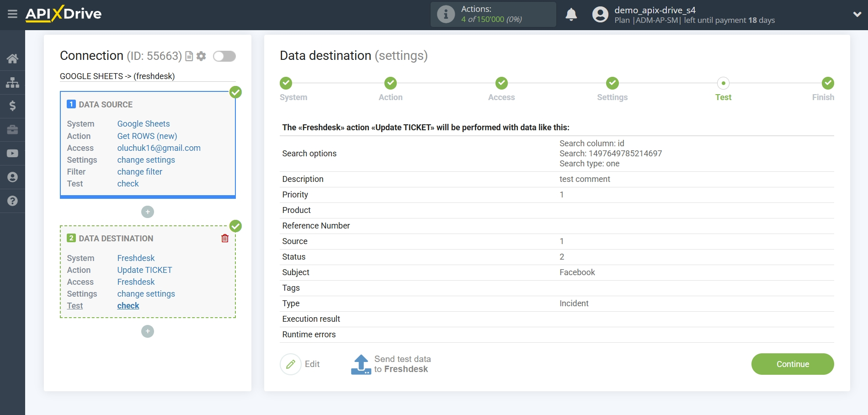Click the actions info icon
Screen dimensions: 868x415
pos(446,14)
